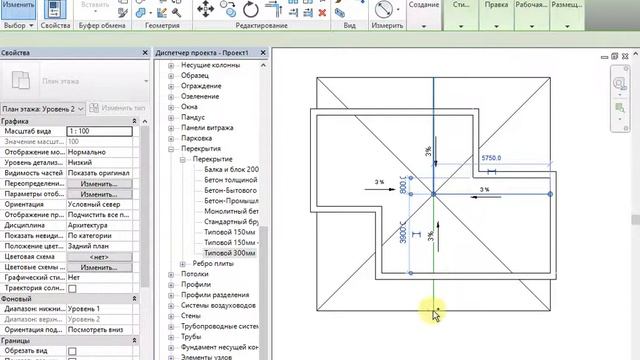This screenshot has width=640, height=360.
Task: Open the Свойства properties palette icon
Action: coord(55,9)
